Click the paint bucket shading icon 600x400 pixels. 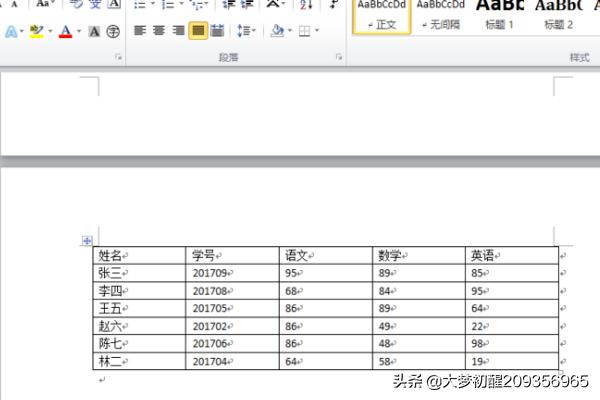[x=277, y=30]
